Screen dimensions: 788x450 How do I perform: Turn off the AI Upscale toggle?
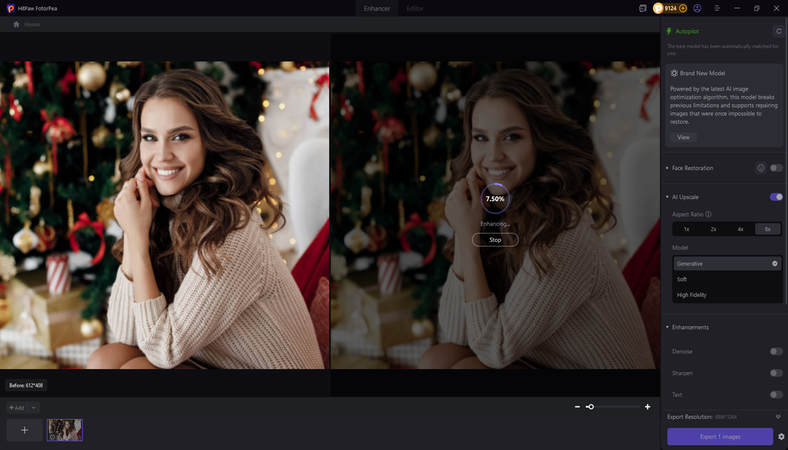click(776, 197)
